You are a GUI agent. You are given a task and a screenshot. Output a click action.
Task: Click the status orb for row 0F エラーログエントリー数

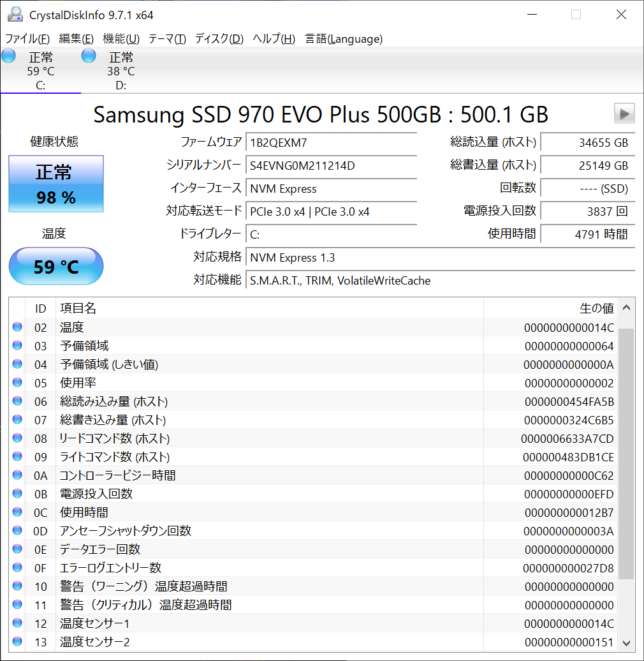click(17, 567)
